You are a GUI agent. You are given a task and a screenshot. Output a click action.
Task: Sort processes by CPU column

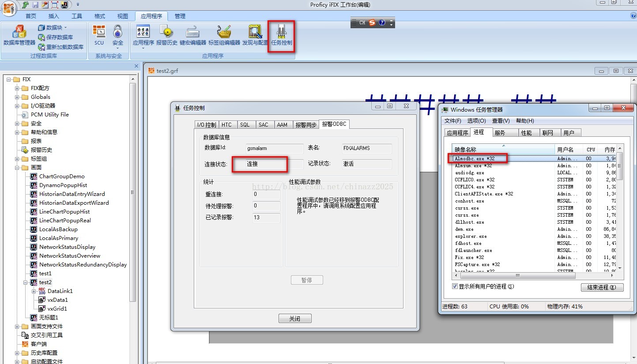[591, 149]
